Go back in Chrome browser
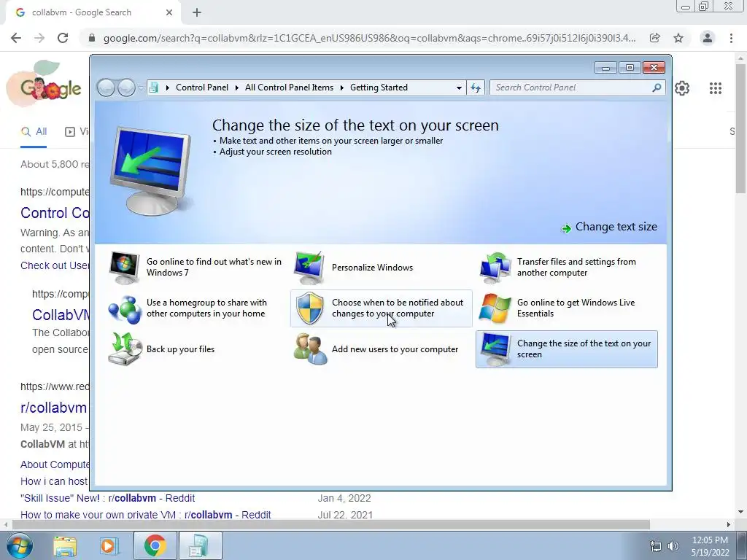Viewport: 747px width, 560px height. [16, 38]
